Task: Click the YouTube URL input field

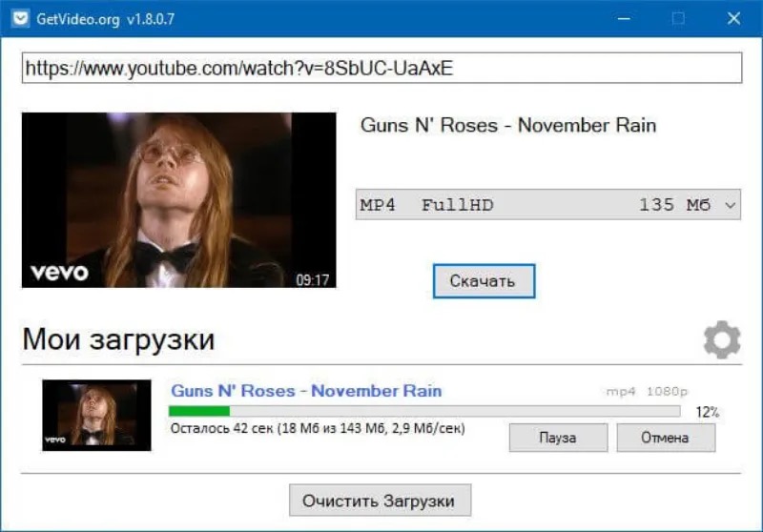Action: pyautogui.click(x=382, y=68)
